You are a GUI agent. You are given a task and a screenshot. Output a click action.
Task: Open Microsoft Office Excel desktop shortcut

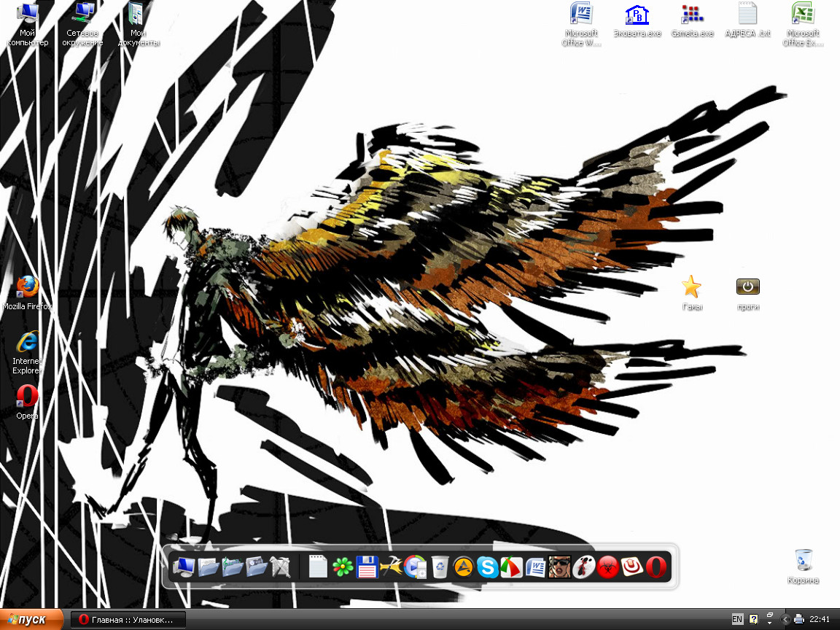point(803,15)
